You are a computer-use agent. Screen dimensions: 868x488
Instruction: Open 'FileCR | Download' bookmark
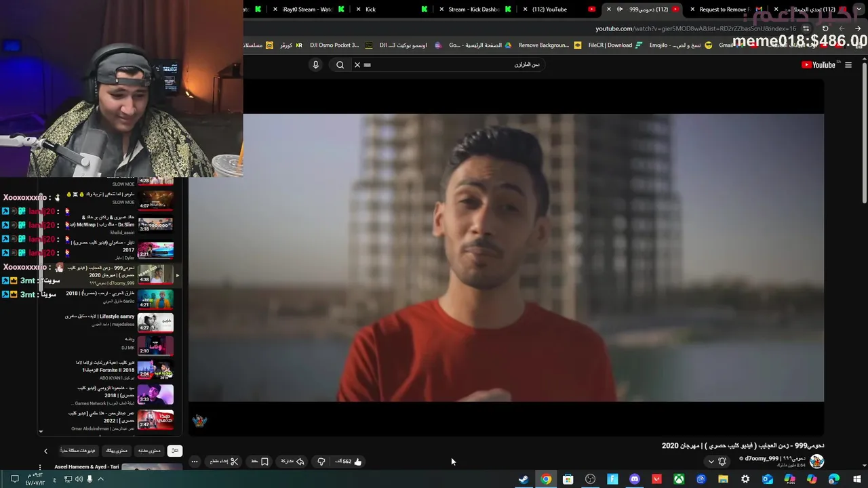tap(615, 45)
